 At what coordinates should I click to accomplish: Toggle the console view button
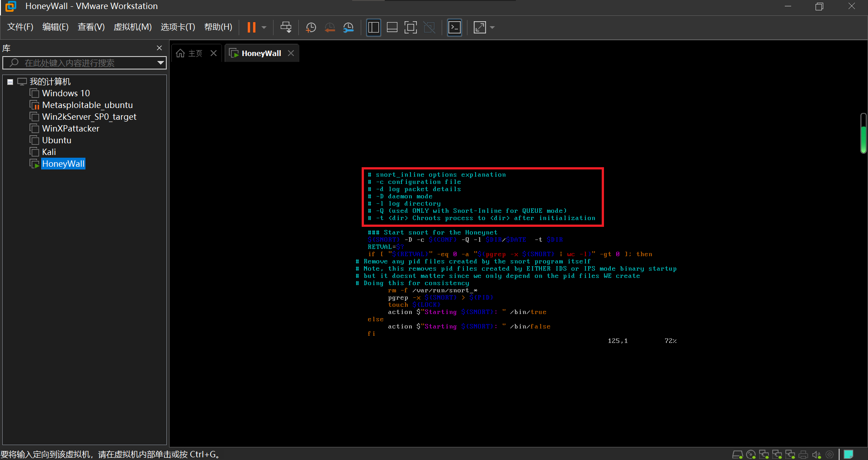point(454,28)
